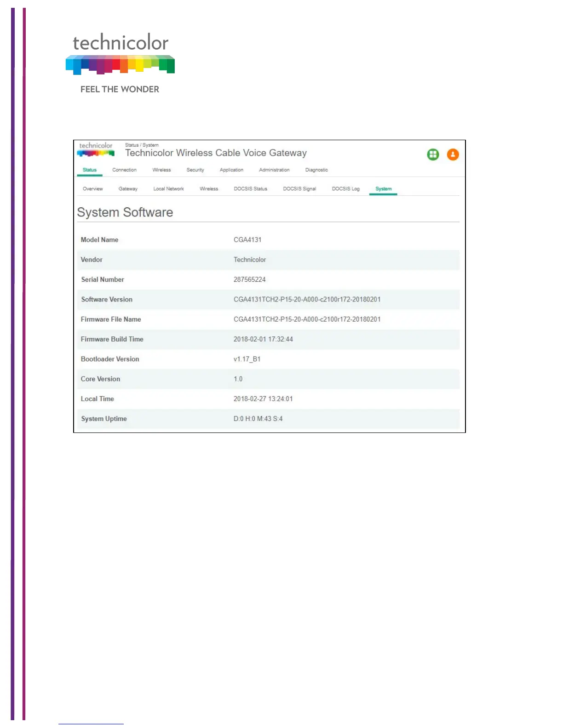The image size is (563, 728).
Task: Open the DOCSIS Log sub-tab
Action: pyautogui.click(x=346, y=189)
